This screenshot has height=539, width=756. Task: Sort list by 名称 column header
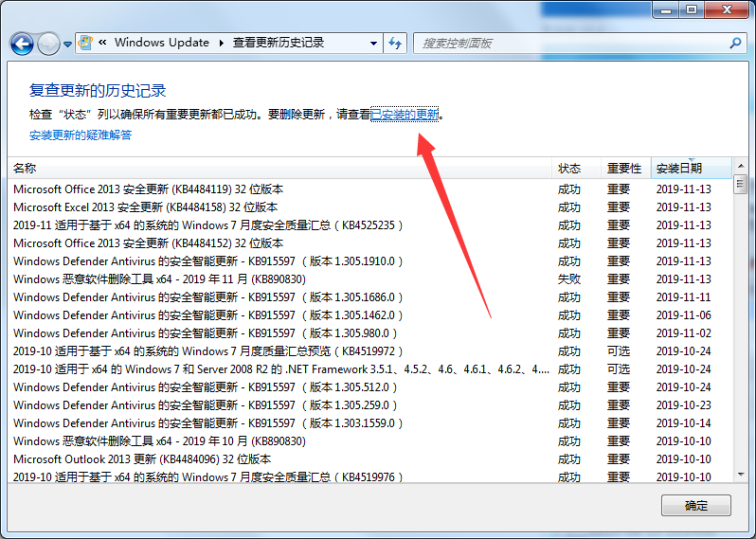click(x=279, y=169)
